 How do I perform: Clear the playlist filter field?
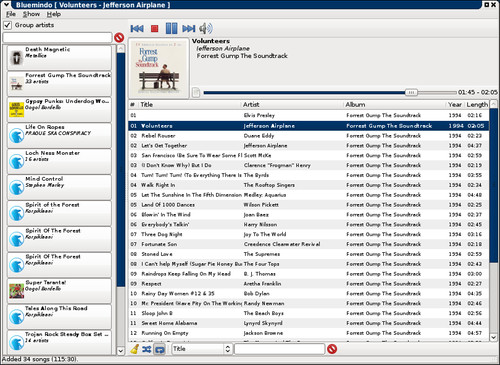pos(332,349)
